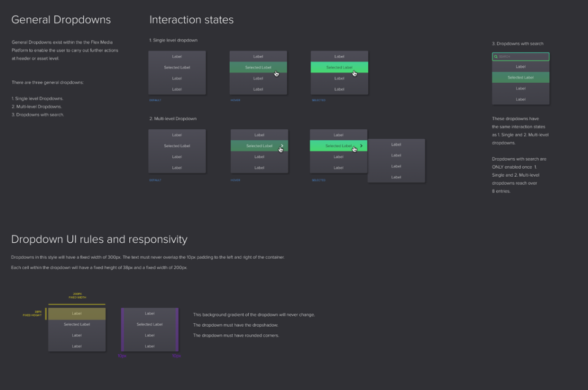Click Selected Label in default multi-level dropdown
This screenshot has height=390, width=588.
tap(177, 146)
